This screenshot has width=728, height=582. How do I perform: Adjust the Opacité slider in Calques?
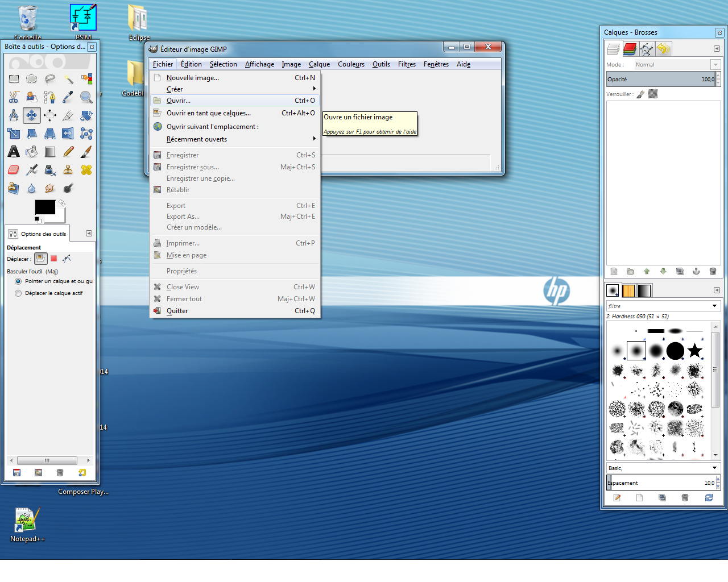(661, 79)
